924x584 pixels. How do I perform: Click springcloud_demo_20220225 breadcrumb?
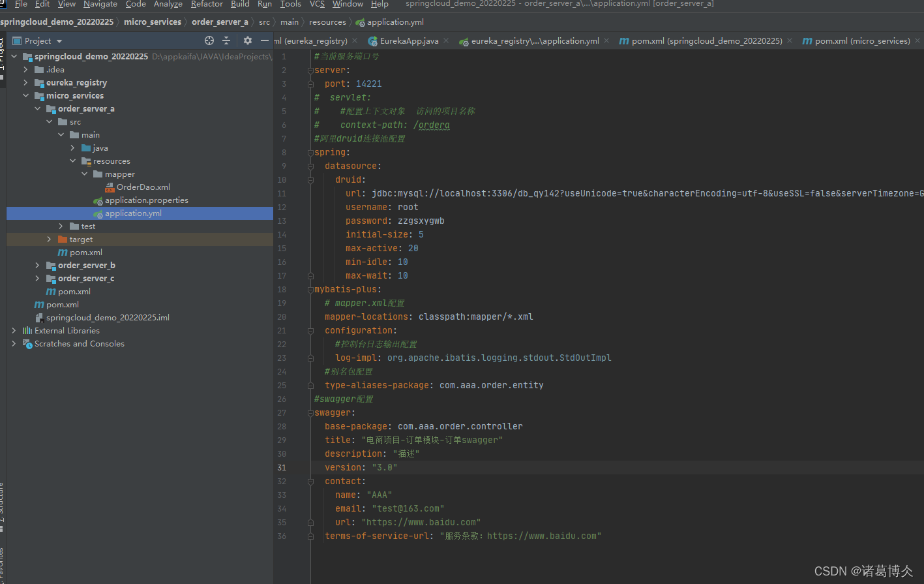click(x=57, y=22)
